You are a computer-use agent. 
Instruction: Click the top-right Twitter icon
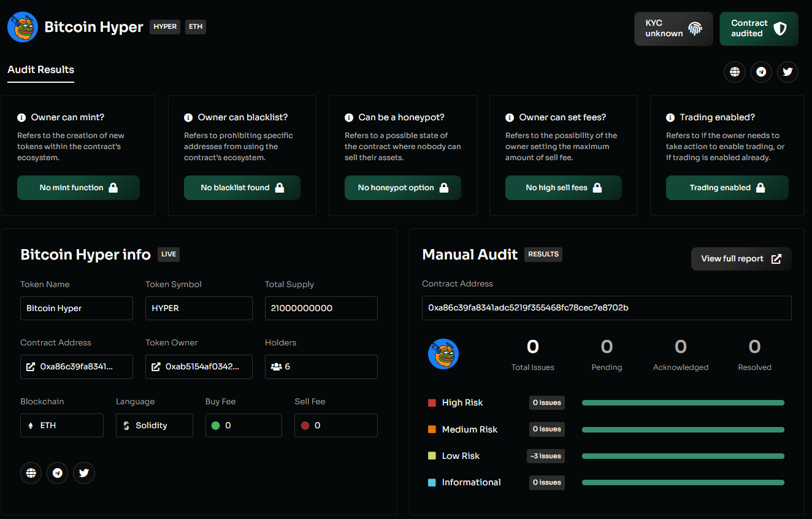(787, 72)
